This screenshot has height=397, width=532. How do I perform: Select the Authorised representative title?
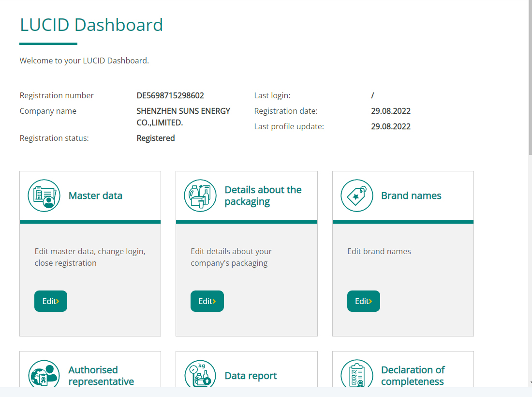101,376
